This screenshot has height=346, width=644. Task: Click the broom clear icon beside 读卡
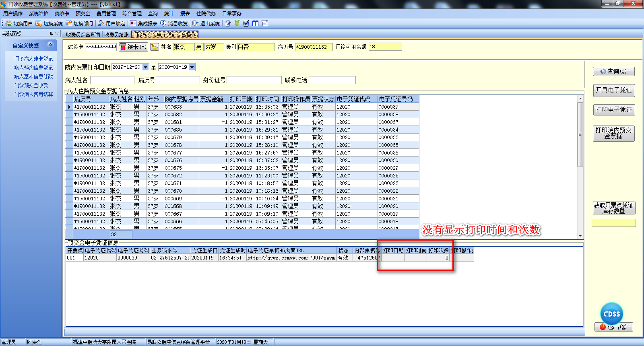[155, 47]
